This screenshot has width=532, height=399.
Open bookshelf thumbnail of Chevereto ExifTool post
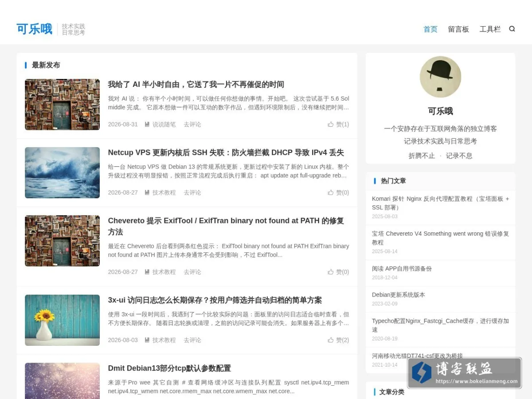pyautogui.click(x=62, y=241)
